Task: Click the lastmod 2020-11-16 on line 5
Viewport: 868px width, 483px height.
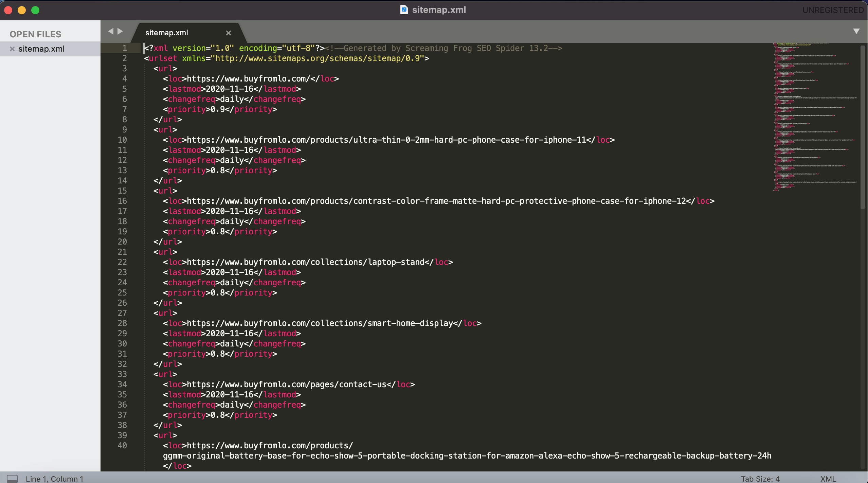Action: tap(232, 89)
